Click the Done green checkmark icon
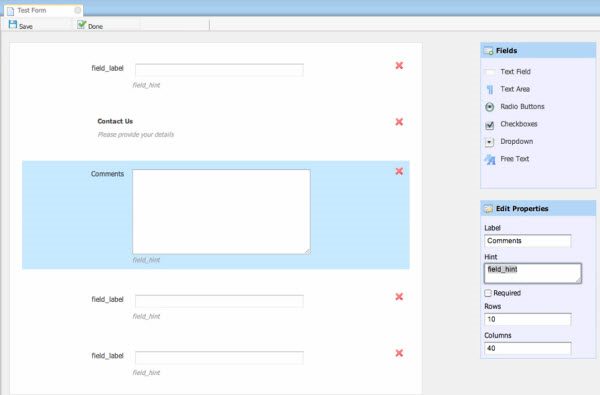The image size is (600, 395). 82,25
